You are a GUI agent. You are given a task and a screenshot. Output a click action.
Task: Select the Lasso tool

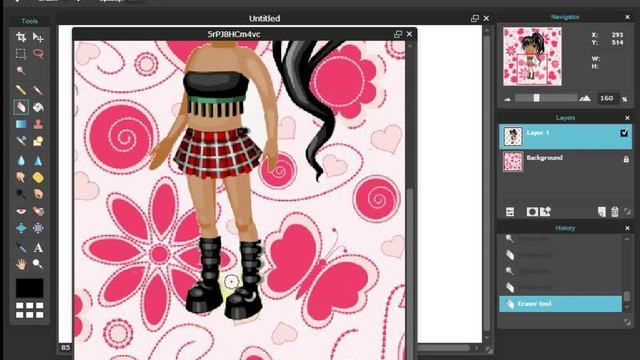[x=38, y=54]
